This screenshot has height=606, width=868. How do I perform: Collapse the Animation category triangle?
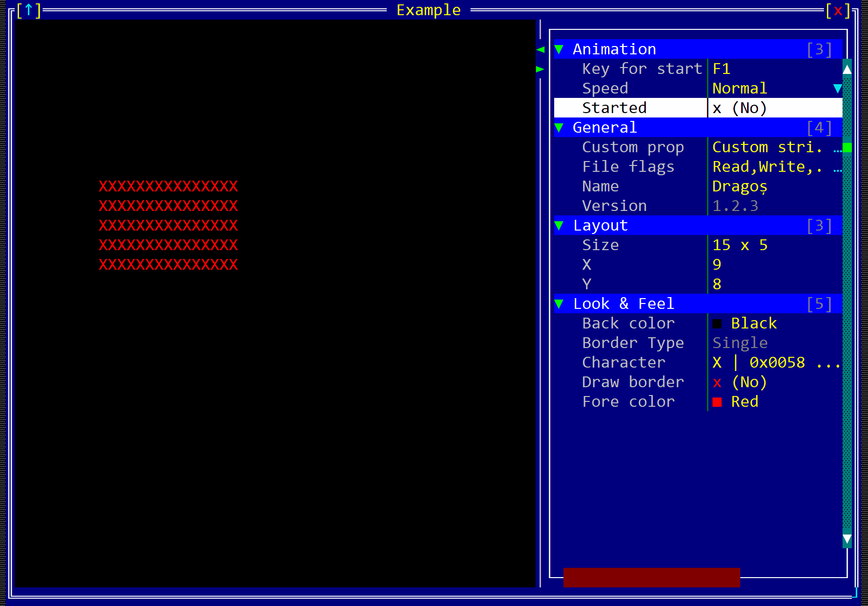pos(559,49)
